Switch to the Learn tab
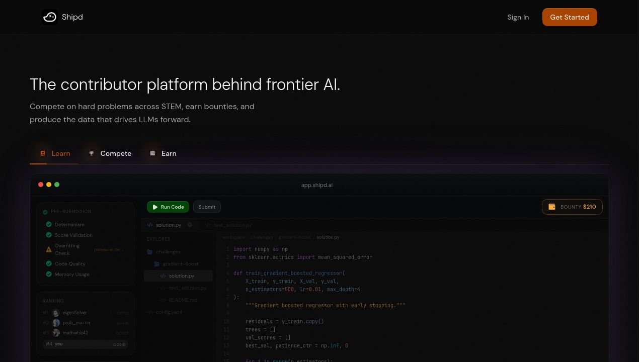Image resolution: width=644 pixels, height=362 pixels. pyautogui.click(x=54, y=153)
